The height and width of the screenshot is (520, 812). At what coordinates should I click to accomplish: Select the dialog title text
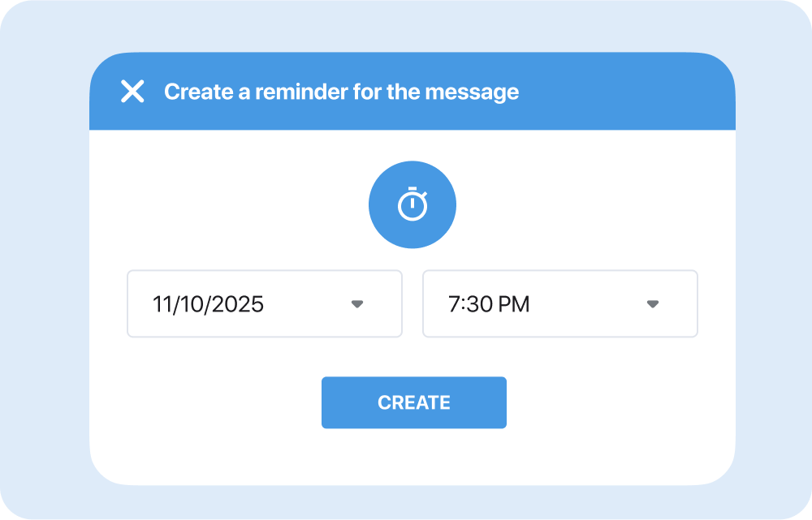tap(341, 92)
